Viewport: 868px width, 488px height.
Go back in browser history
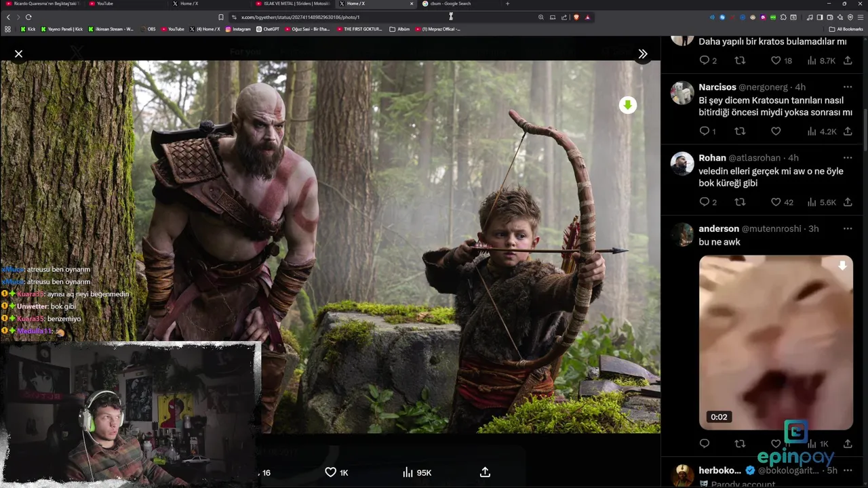pos(8,17)
